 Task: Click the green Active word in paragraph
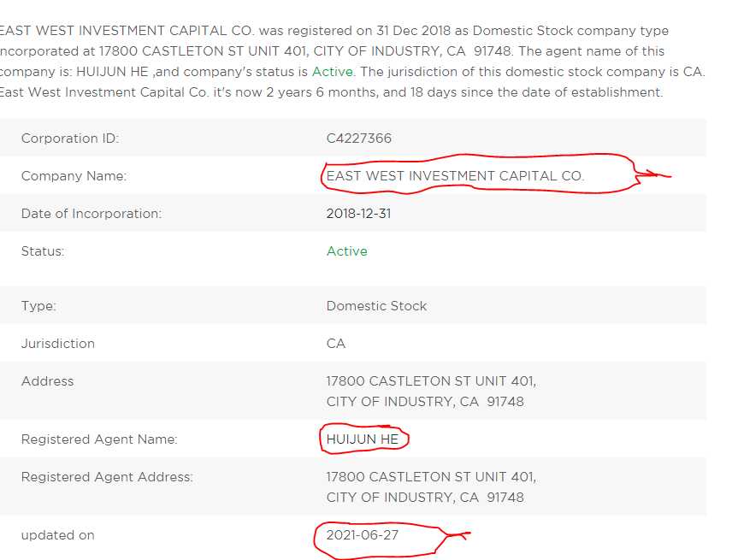pos(333,72)
